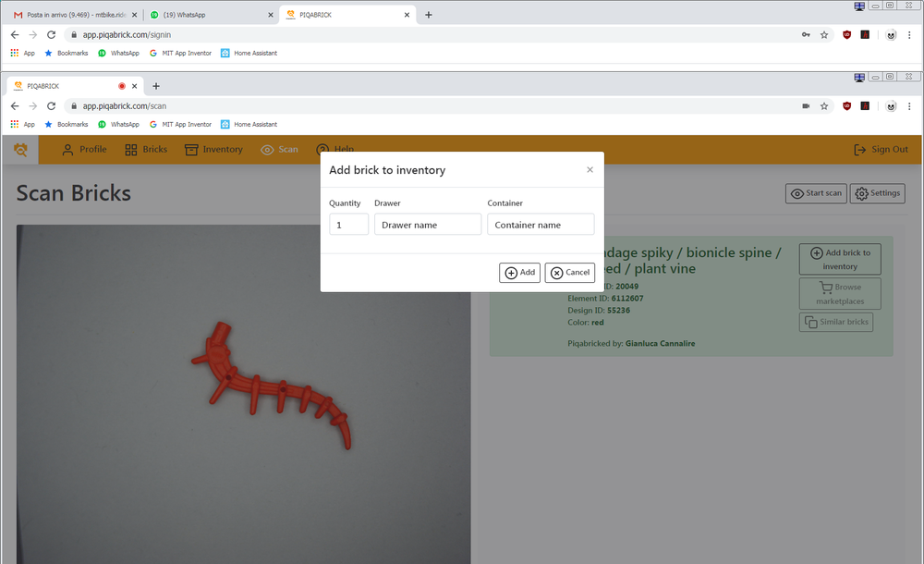Click uBlock shield extension in back window
Image resolution: width=924 pixels, height=564 pixels.
846,35
